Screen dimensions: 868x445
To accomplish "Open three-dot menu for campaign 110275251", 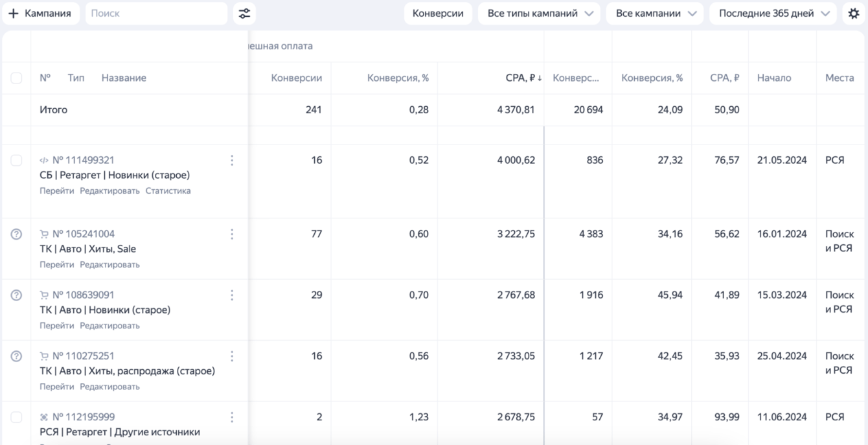I will tap(232, 356).
